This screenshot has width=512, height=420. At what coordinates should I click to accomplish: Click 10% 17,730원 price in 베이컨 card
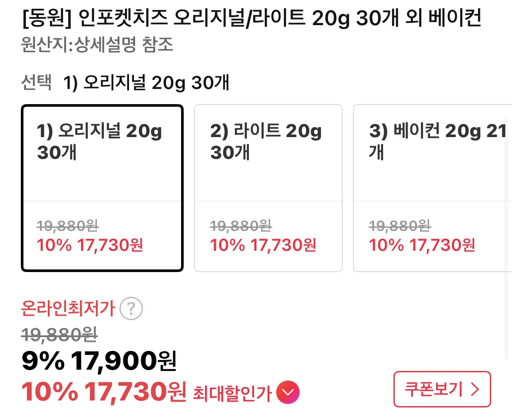[422, 246]
